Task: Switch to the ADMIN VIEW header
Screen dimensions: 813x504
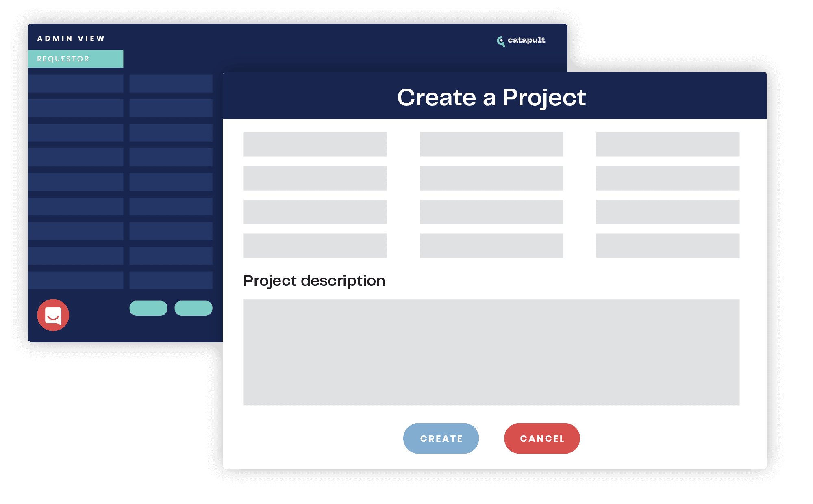Action: 71,38
